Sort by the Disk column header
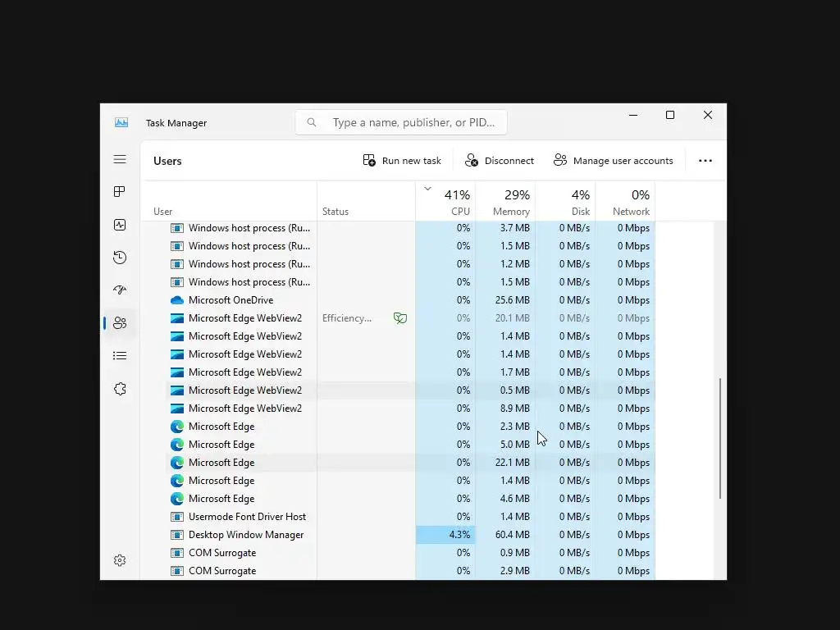Image resolution: width=840 pixels, height=630 pixels. click(565, 202)
